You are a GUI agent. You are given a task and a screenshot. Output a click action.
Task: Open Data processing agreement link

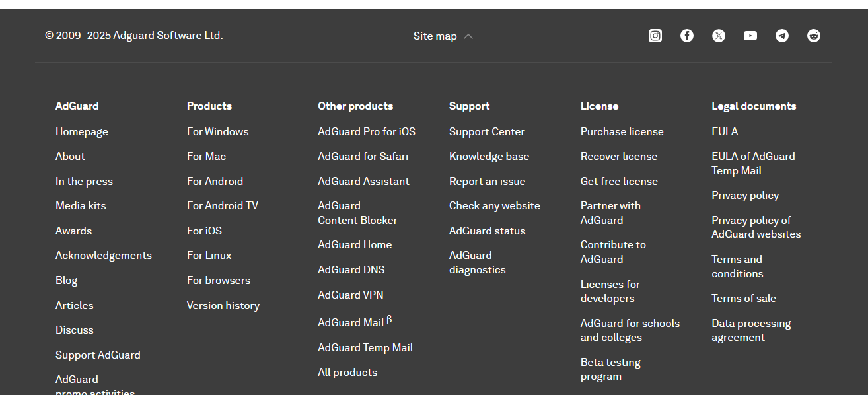751,330
